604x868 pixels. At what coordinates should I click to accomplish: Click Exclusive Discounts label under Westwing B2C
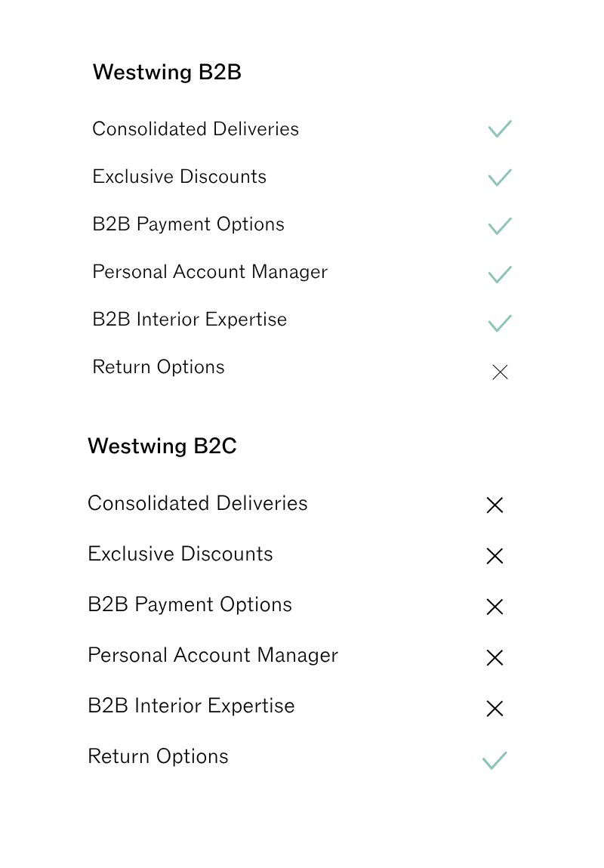pos(180,554)
